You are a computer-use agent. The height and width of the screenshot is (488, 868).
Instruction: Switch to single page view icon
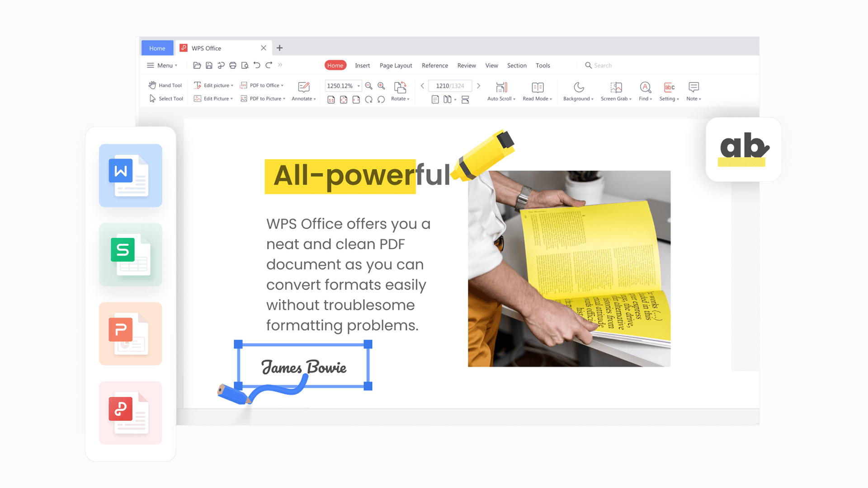[435, 100]
